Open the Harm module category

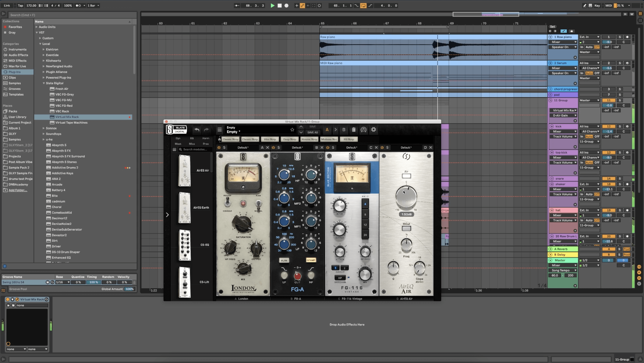pyautogui.click(x=206, y=138)
